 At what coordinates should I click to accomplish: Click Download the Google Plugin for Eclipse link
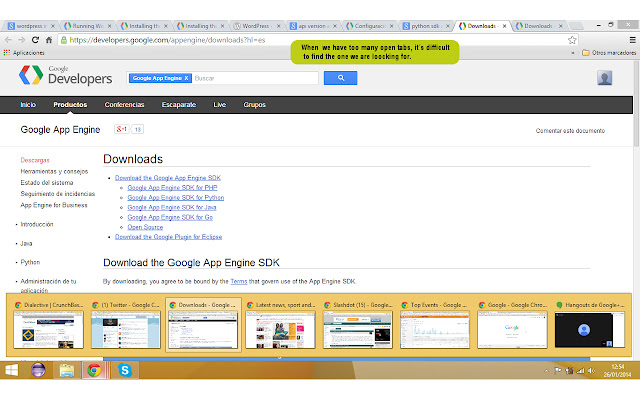point(168,237)
